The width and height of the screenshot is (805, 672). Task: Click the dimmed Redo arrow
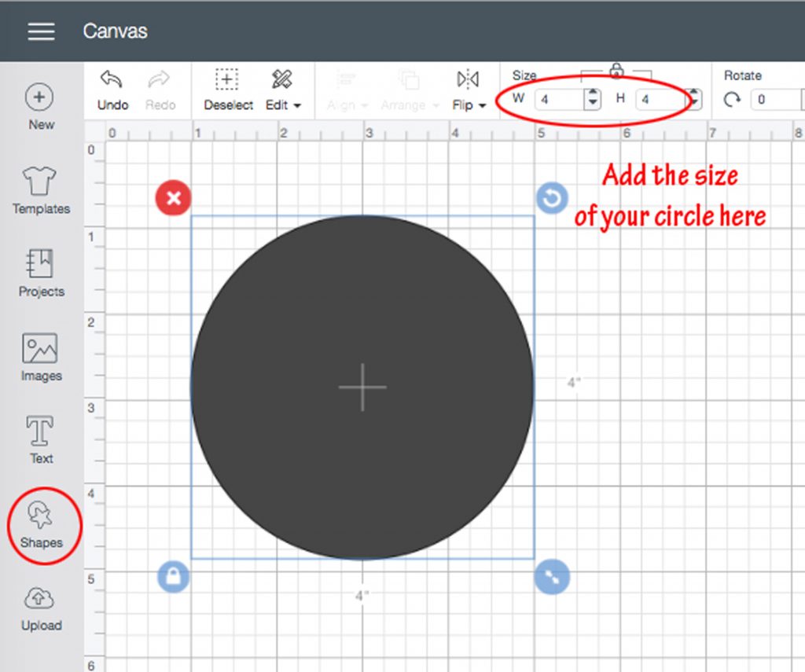tap(159, 80)
